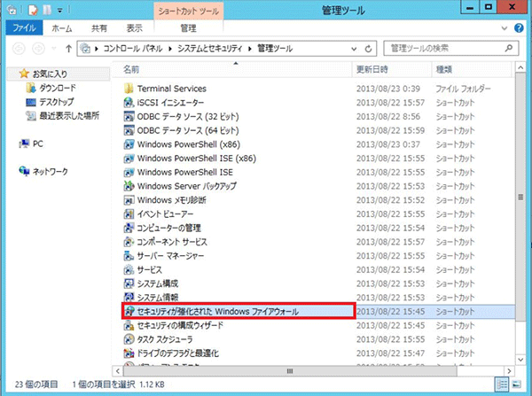The width and height of the screenshot is (532, 396).
Task: Click the vertical scrollbar up arrow
Action: pyautogui.click(x=520, y=68)
